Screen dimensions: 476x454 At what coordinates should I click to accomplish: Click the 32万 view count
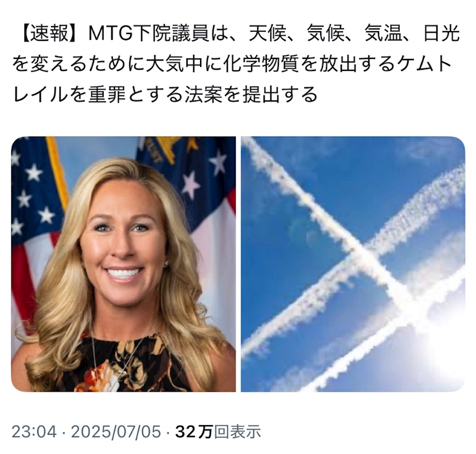point(194,431)
